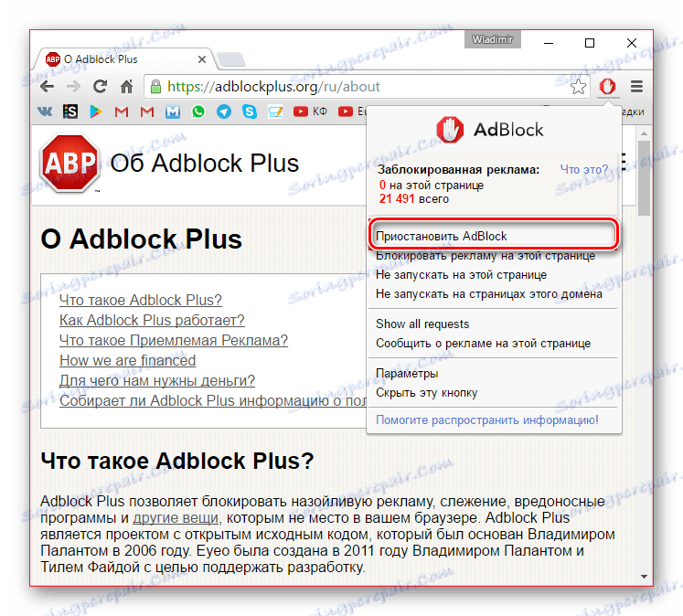
Task: Click the green padlock security icon
Action: point(155,87)
